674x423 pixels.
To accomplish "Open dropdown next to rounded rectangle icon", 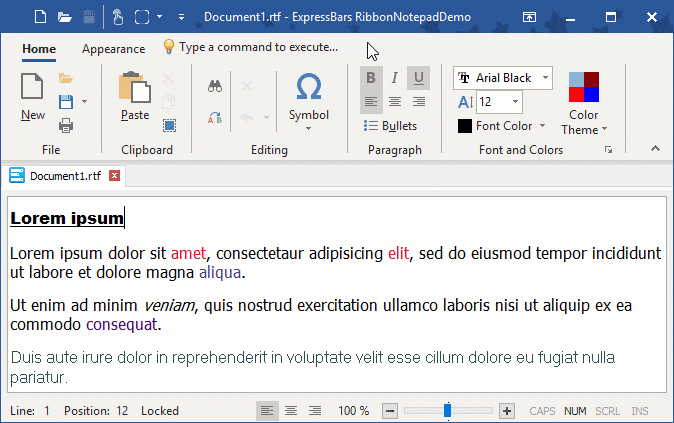I will [159, 17].
